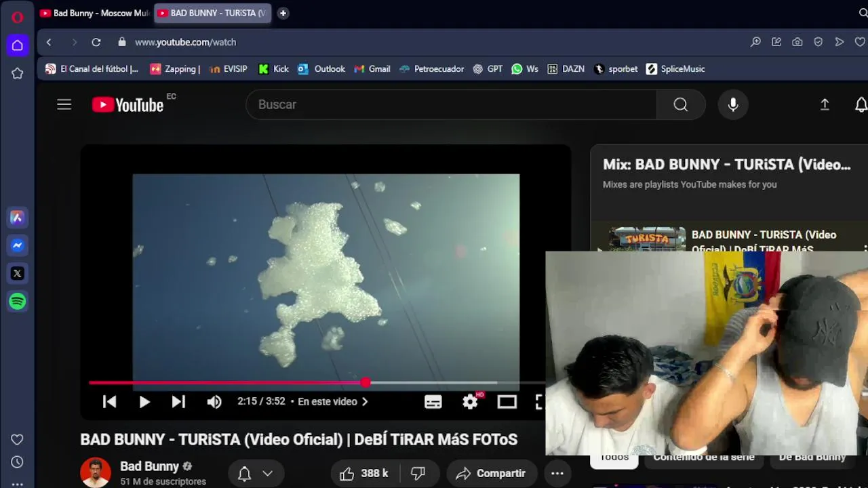Mute the video volume
The width and height of the screenshot is (868, 488).
(x=214, y=402)
